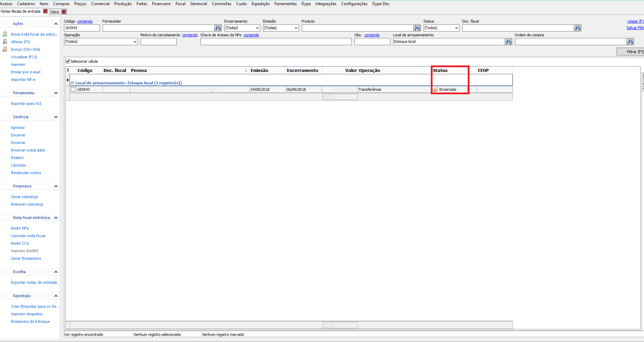Sort by the Emissão column header

[268, 70]
